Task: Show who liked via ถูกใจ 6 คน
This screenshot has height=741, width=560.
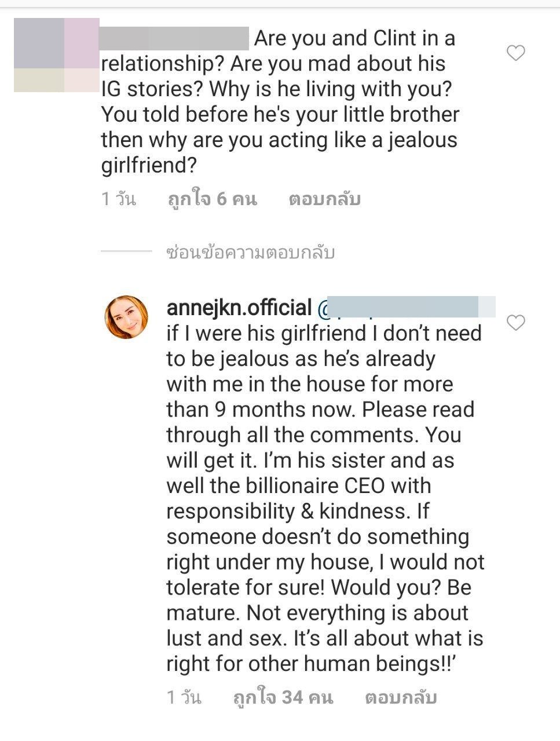Action: pos(212,199)
